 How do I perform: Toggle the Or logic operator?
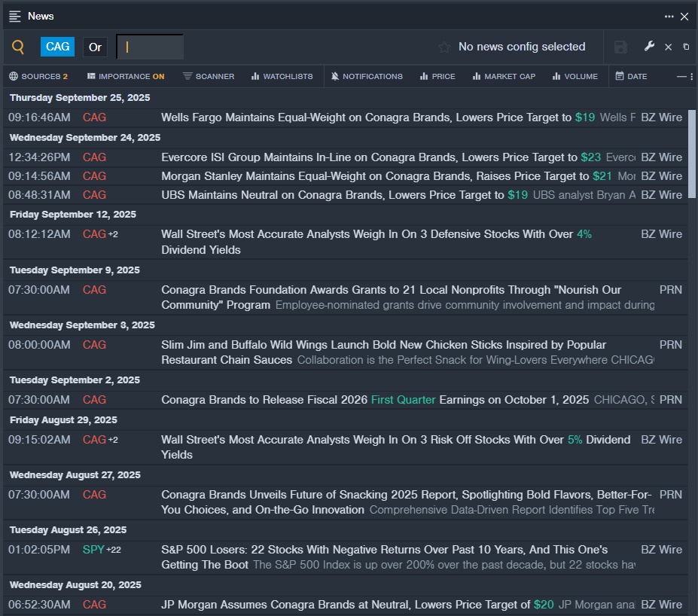95,47
